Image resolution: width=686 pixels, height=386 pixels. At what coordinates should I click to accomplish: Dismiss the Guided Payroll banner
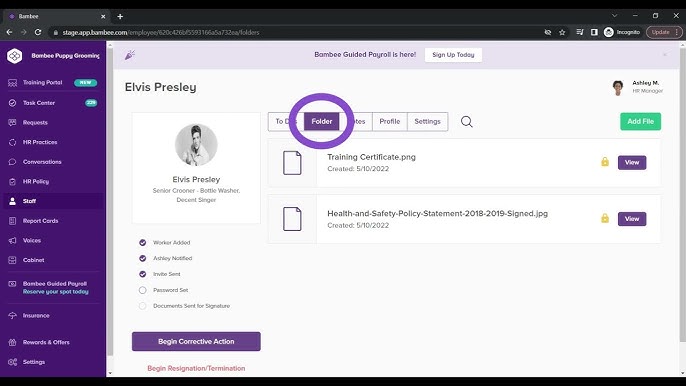pos(665,55)
